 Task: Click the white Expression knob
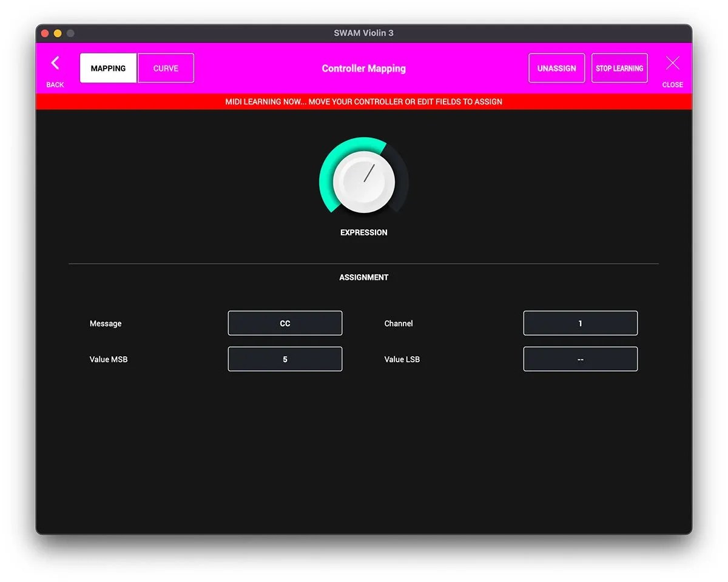pos(364,183)
